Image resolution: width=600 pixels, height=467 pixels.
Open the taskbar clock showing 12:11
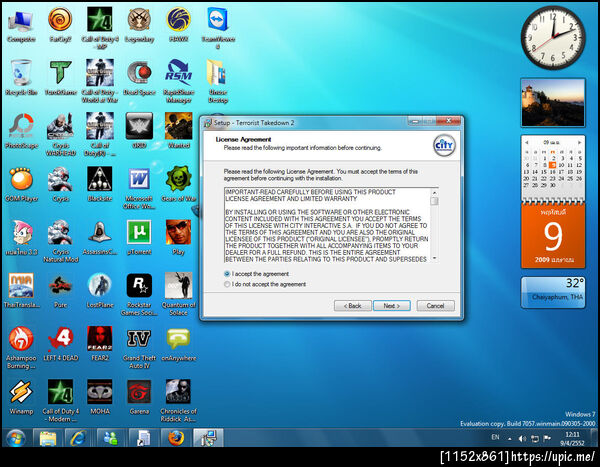click(572, 439)
